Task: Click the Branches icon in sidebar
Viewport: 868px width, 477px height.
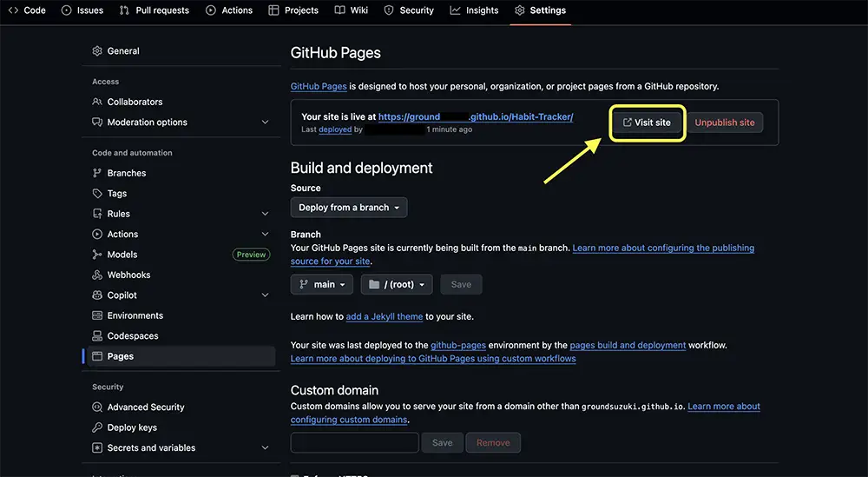Action: [97, 173]
